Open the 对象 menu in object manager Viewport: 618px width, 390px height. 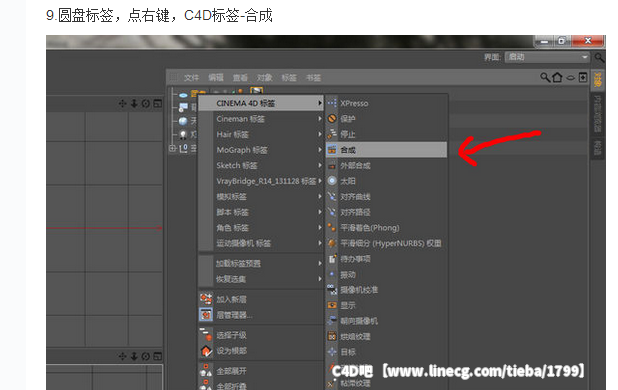[264, 78]
